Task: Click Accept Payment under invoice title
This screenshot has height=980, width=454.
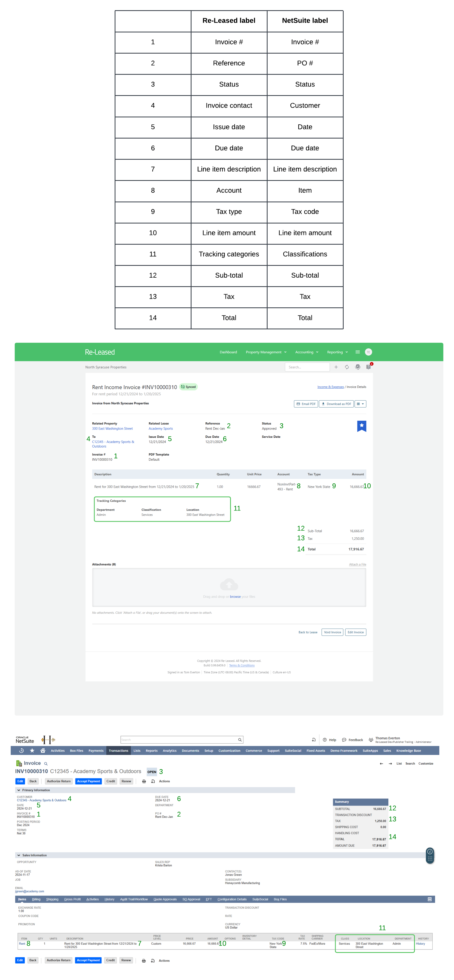Action: (88, 781)
